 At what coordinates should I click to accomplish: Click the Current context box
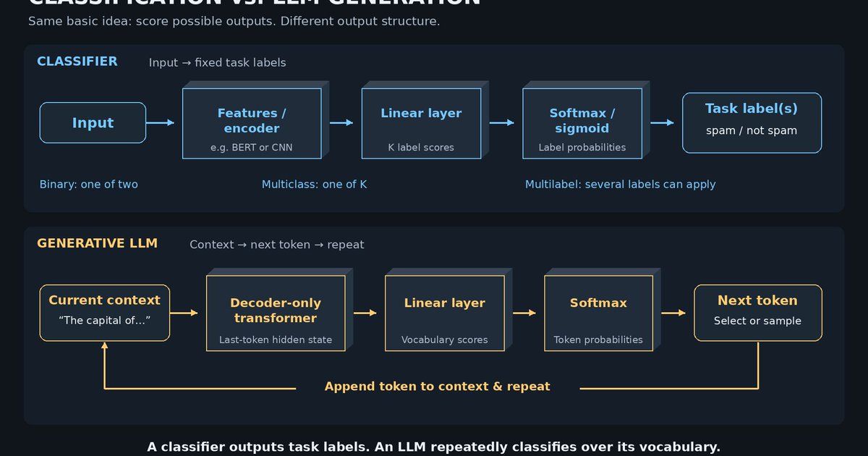pyautogui.click(x=105, y=313)
